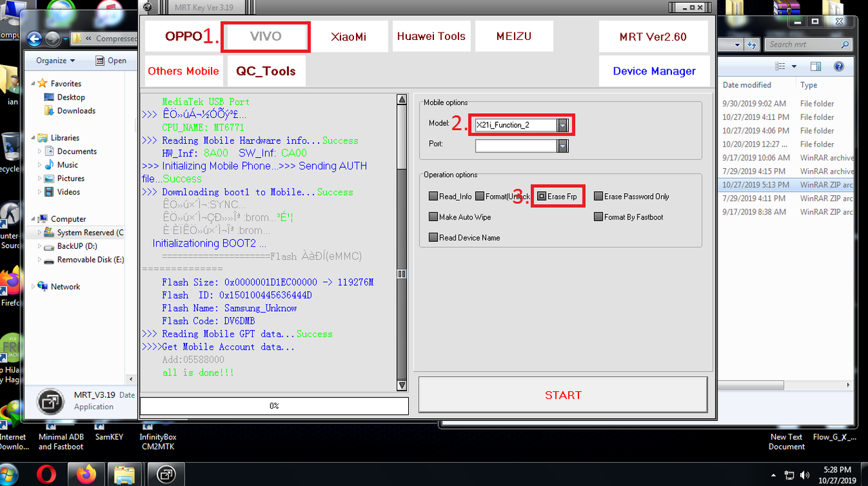Enable Format By Fastboot option

(598, 217)
